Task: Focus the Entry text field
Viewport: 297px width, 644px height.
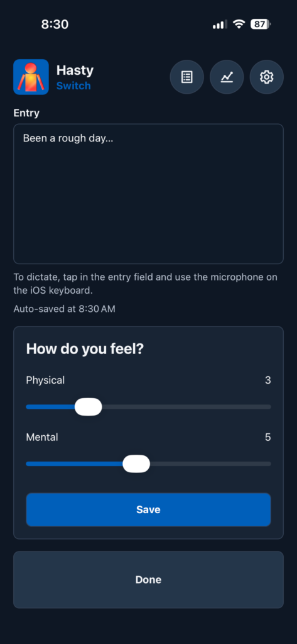Action: [148, 194]
